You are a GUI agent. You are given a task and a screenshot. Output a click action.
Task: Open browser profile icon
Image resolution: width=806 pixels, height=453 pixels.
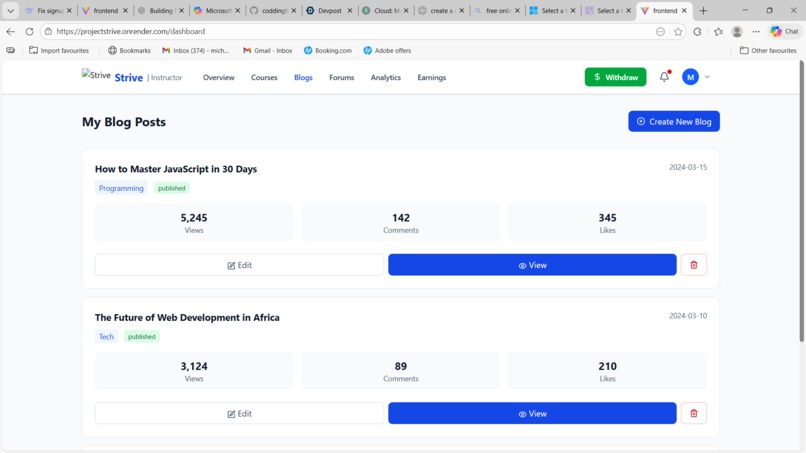click(x=737, y=31)
